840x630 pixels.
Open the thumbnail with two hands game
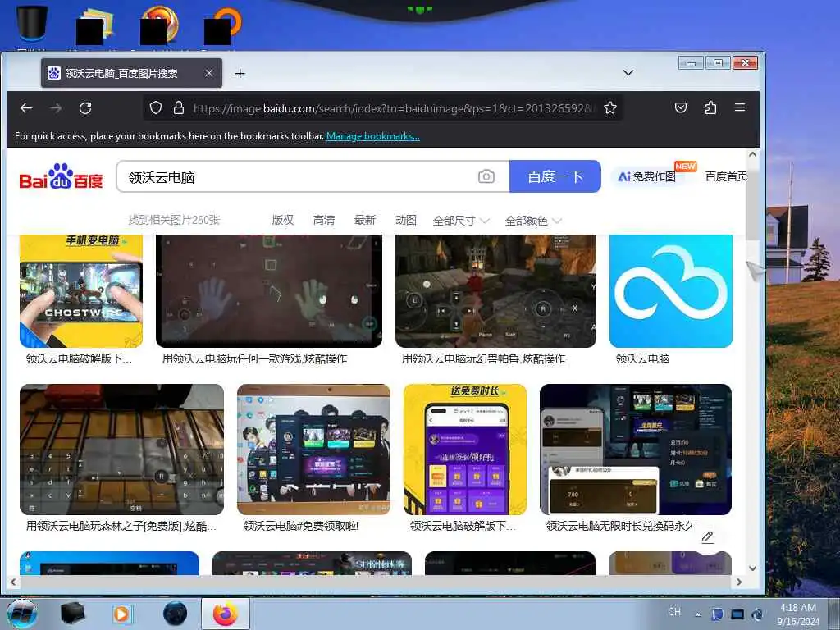coord(269,291)
